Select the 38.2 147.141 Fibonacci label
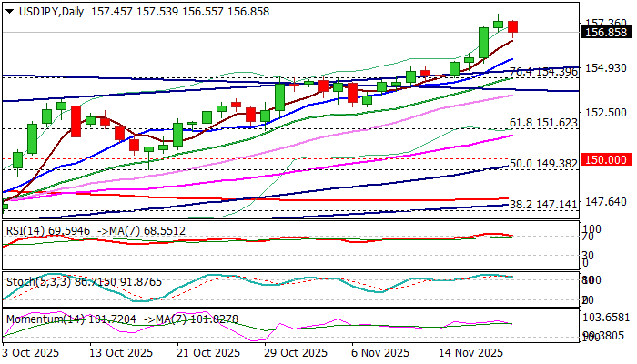 pos(543,205)
